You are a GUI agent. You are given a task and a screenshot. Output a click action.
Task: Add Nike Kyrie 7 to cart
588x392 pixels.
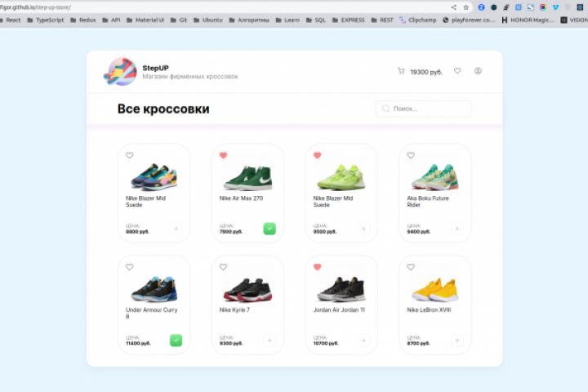pos(269,341)
